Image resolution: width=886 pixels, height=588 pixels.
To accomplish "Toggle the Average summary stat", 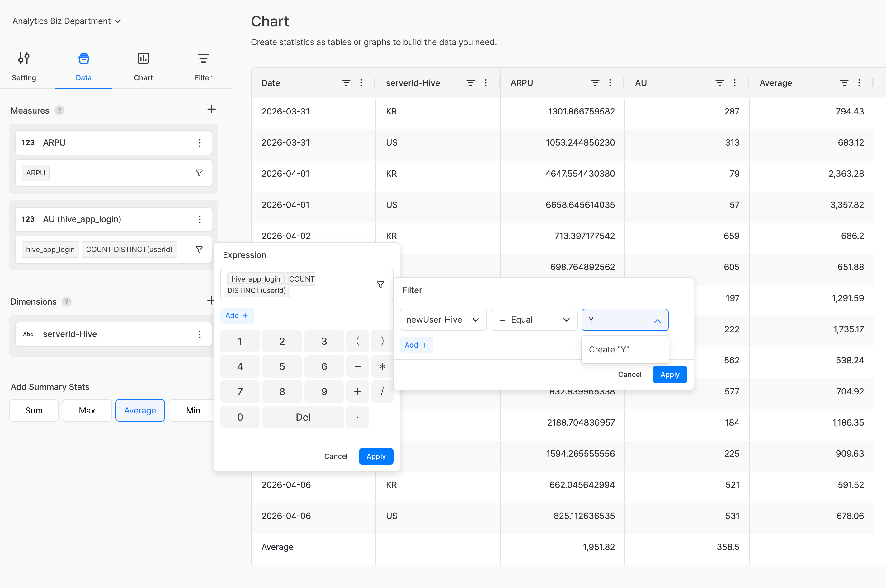I will click(140, 410).
